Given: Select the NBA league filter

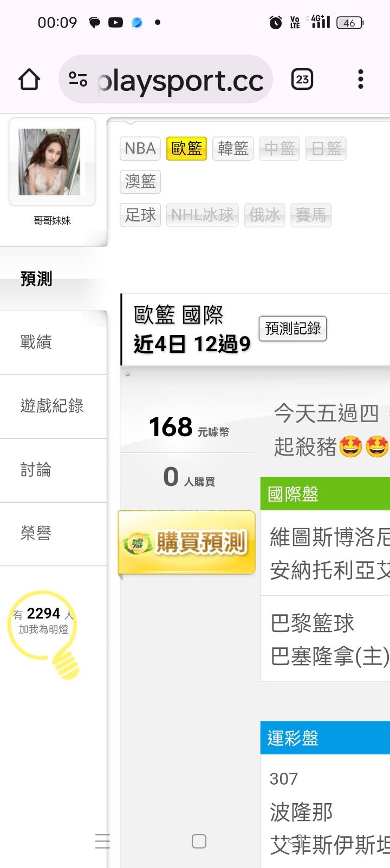Looking at the screenshot, I should [140, 148].
